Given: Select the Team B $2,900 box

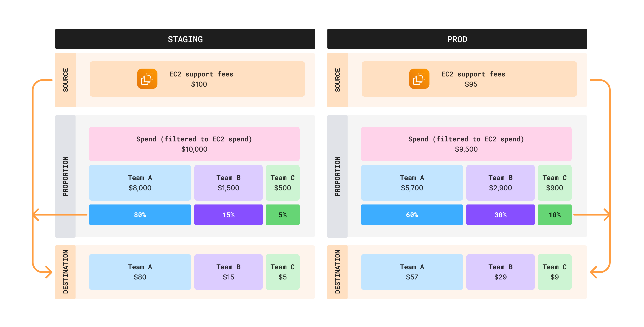Looking at the screenshot, I should (x=500, y=183).
